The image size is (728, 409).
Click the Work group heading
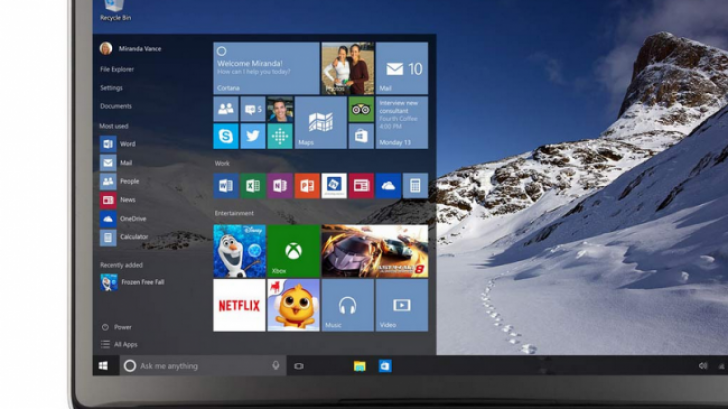[222, 163]
